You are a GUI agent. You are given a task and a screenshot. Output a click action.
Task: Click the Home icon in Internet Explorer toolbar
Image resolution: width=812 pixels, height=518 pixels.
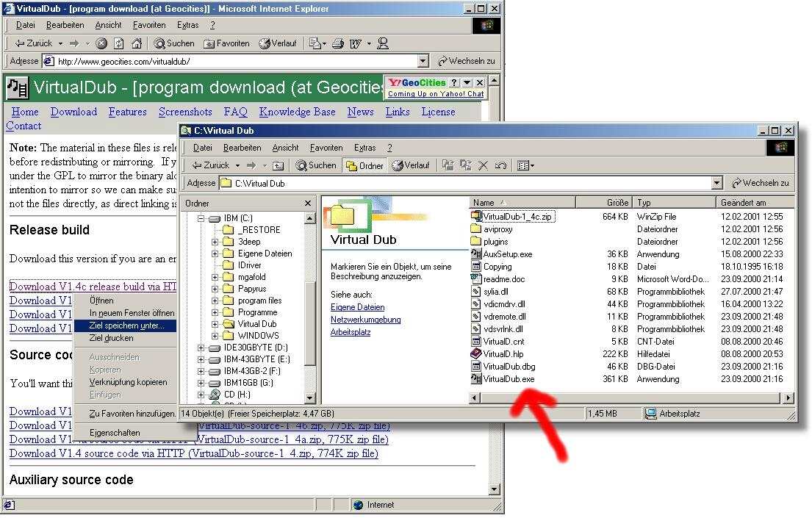[x=136, y=44]
